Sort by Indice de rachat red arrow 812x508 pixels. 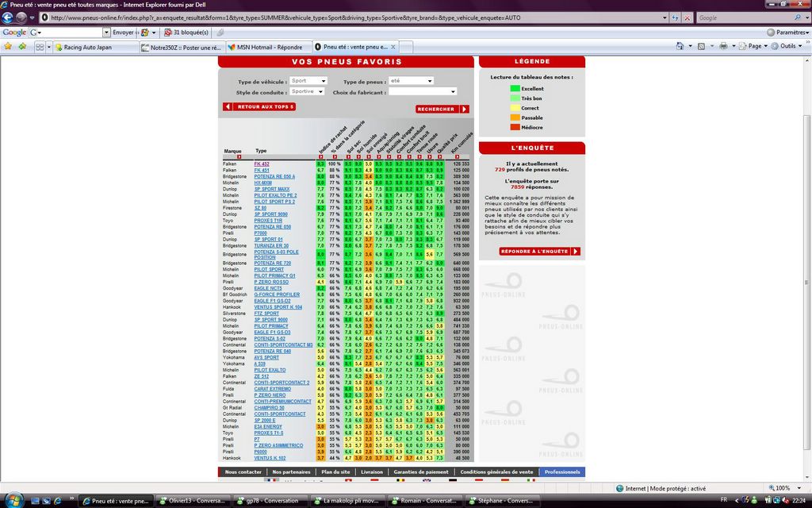321,156
